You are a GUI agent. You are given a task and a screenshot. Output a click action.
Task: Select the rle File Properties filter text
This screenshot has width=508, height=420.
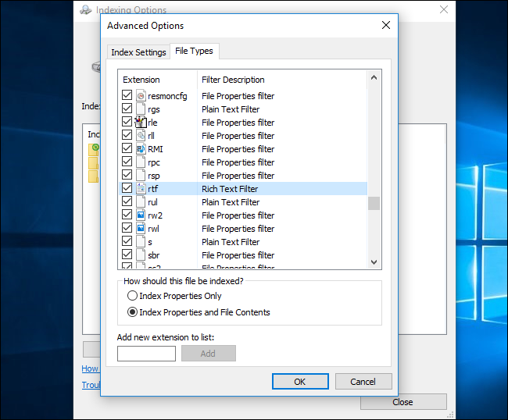coord(238,123)
